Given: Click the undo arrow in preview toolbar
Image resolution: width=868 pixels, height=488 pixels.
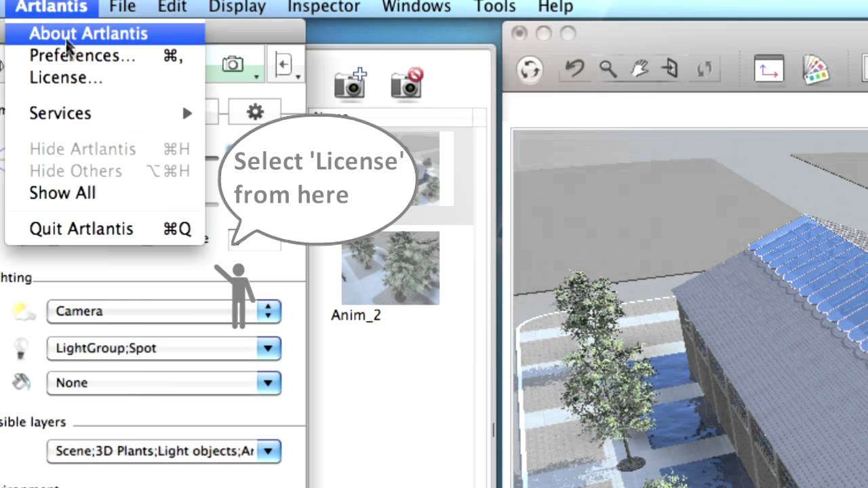Looking at the screenshot, I should (575, 68).
